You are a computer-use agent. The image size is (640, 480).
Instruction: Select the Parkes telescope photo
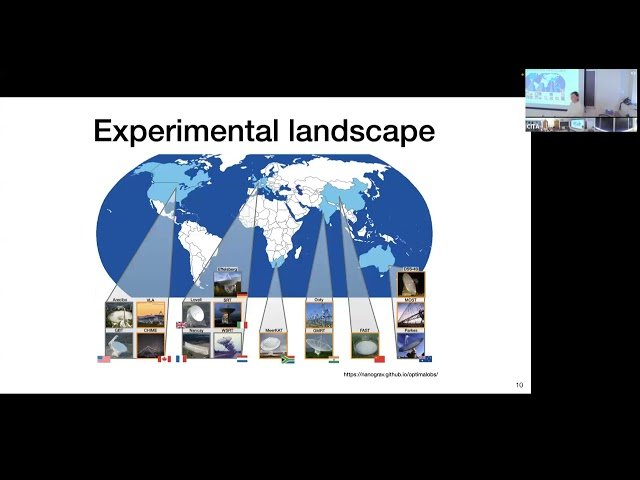coord(410,346)
